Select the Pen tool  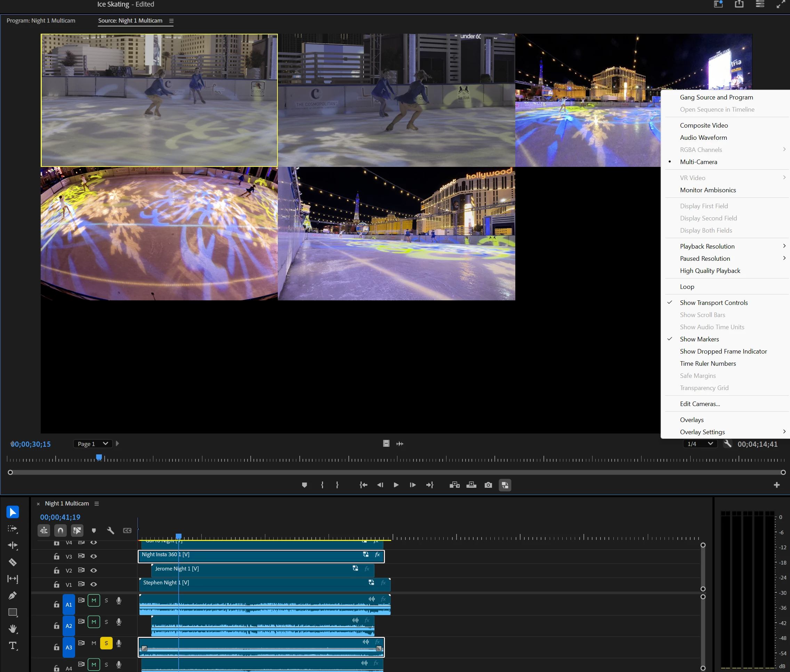[x=13, y=596]
